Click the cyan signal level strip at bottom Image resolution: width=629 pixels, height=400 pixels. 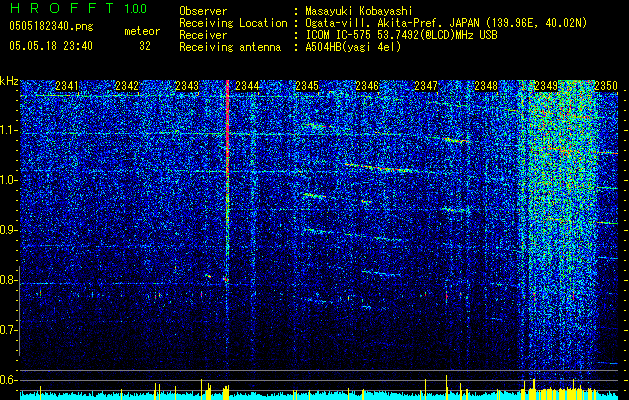[319, 396]
